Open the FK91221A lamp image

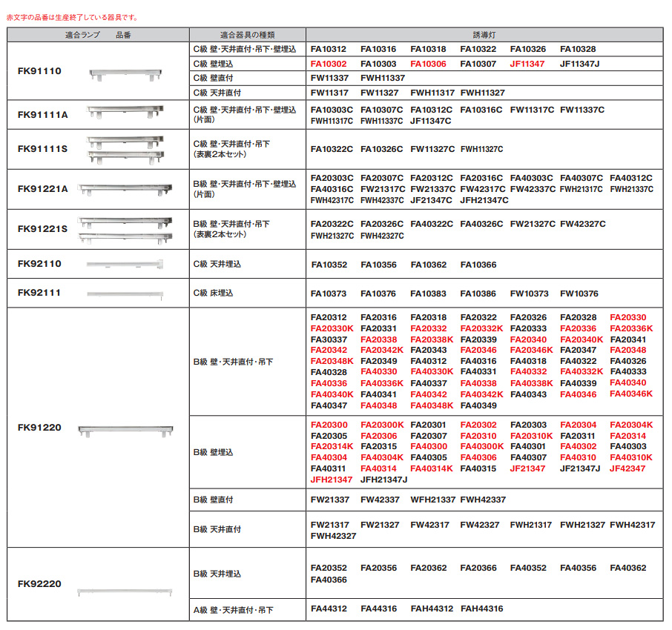(x=125, y=188)
